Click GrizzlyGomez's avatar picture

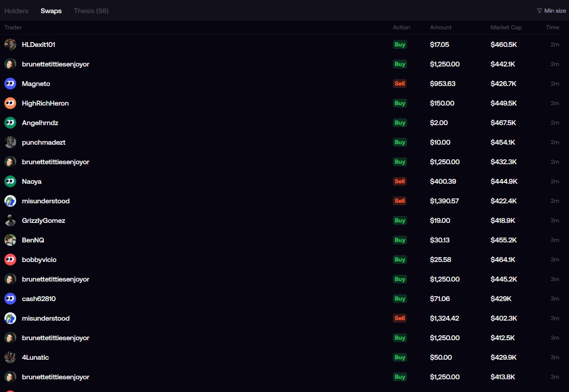[x=10, y=220]
